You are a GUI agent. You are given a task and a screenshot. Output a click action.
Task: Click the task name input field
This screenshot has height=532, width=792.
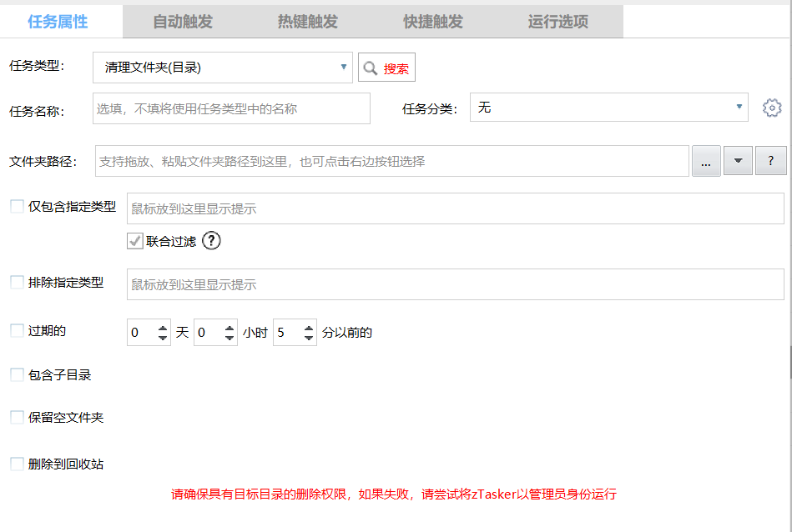231,108
